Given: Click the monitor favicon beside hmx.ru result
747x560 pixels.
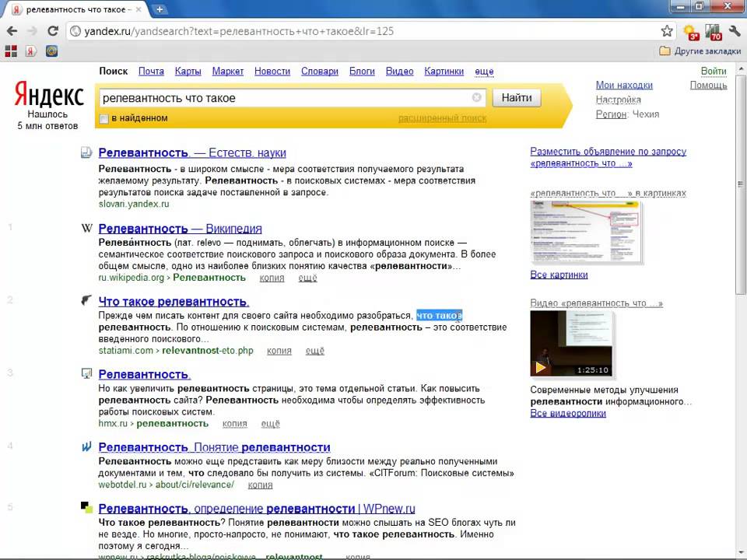Looking at the screenshot, I should (86, 374).
